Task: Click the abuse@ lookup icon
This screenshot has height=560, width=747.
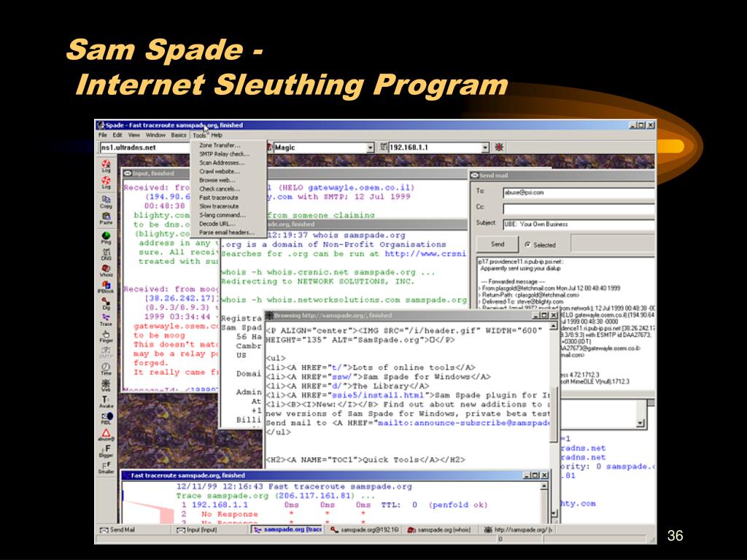Action: coord(106,435)
